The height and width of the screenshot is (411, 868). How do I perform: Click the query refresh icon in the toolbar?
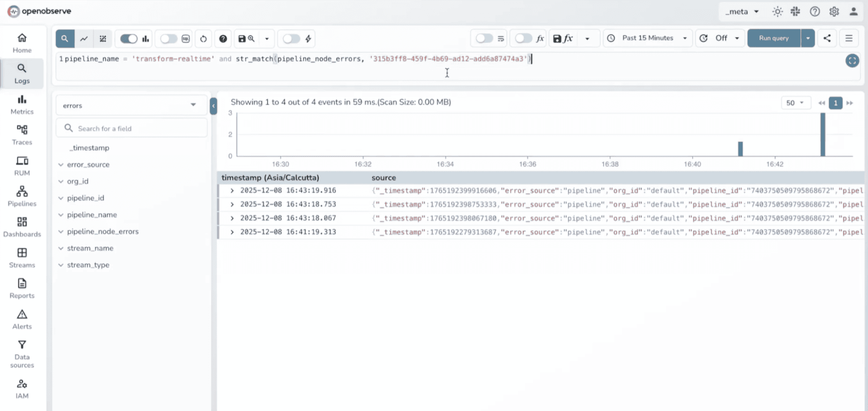pyautogui.click(x=203, y=39)
